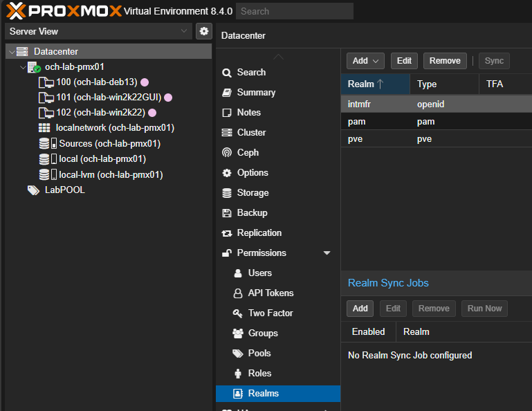532x411 pixels.
Task: Click the Storage database icon in the menu
Action: tap(227, 193)
